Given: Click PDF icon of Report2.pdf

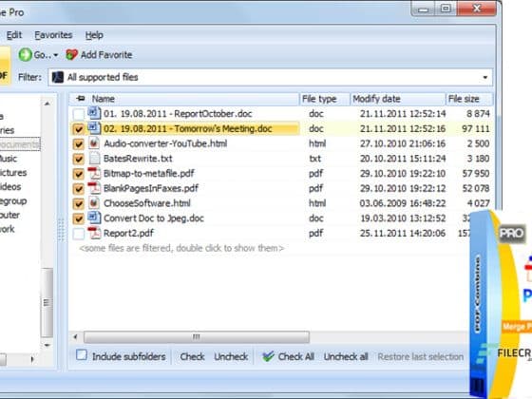Looking at the screenshot, I should (x=94, y=233).
